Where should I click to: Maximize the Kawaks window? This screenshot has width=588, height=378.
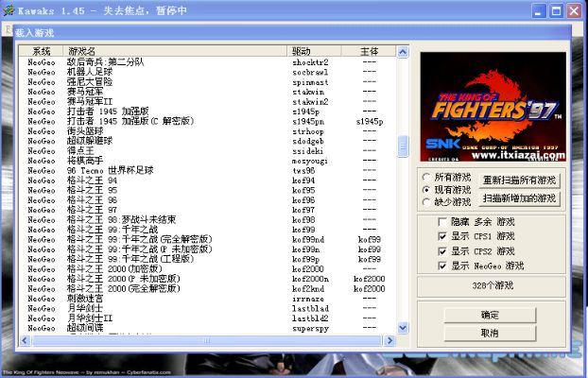coord(556,11)
